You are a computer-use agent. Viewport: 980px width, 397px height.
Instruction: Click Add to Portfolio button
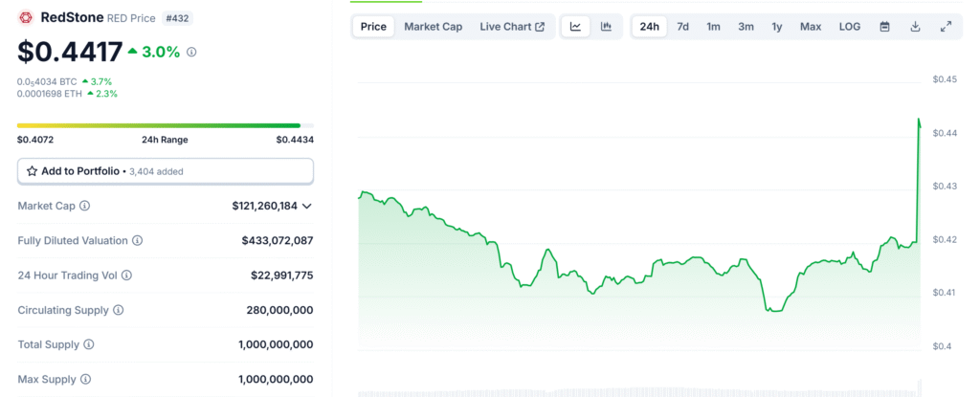[165, 171]
